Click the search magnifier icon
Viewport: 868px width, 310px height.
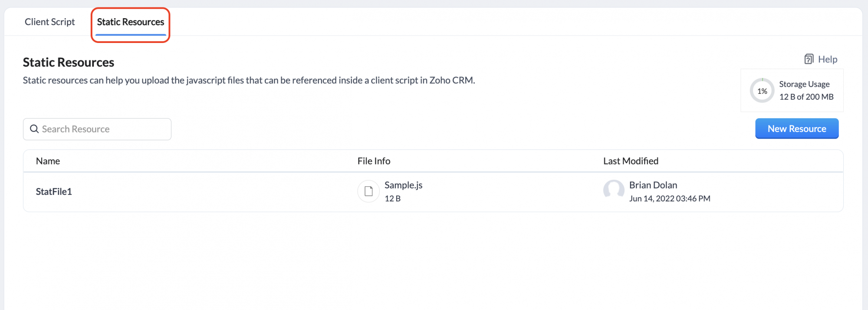point(34,129)
